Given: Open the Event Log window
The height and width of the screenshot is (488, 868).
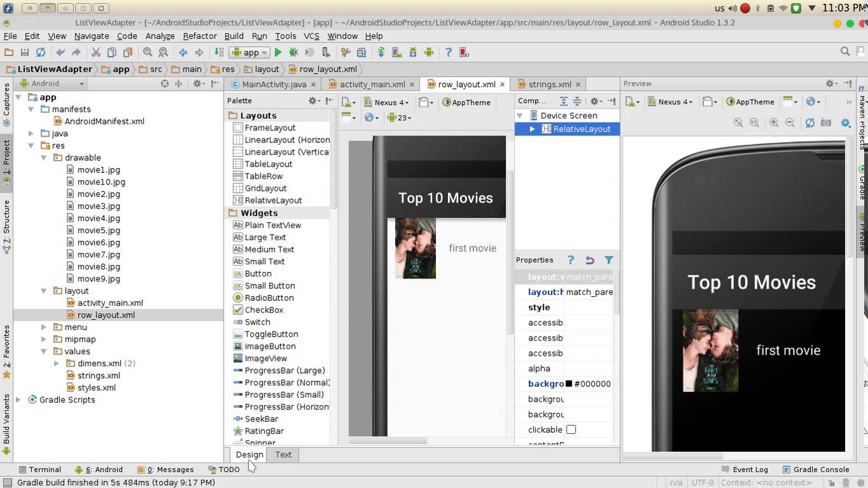Looking at the screenshot, I should tap(744, 470).
